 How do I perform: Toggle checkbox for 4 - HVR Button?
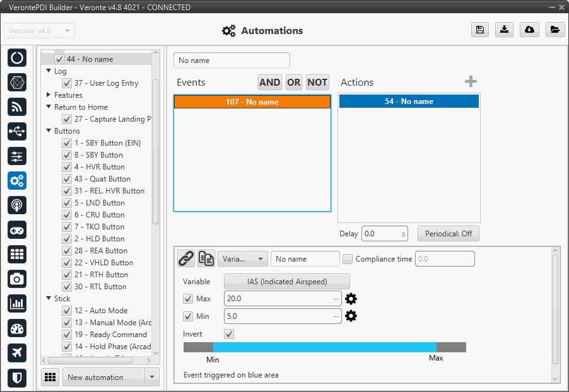67,167
